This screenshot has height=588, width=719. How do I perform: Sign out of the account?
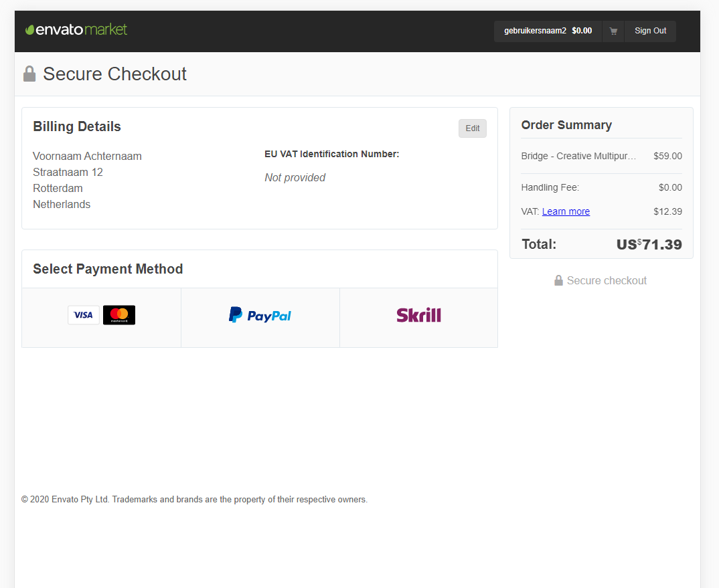point(650,31)
